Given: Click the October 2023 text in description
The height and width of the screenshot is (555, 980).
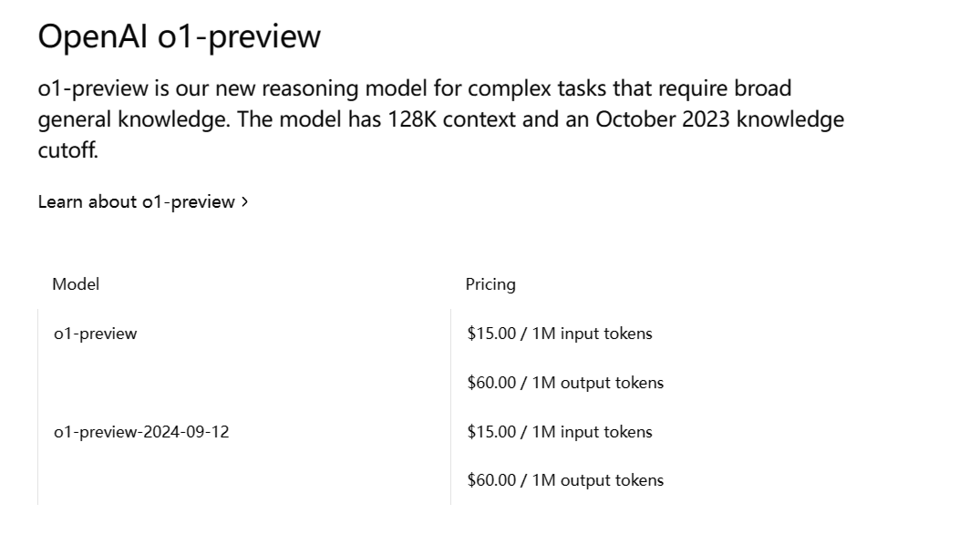Looking at the screenshot, I should (663, 118).
